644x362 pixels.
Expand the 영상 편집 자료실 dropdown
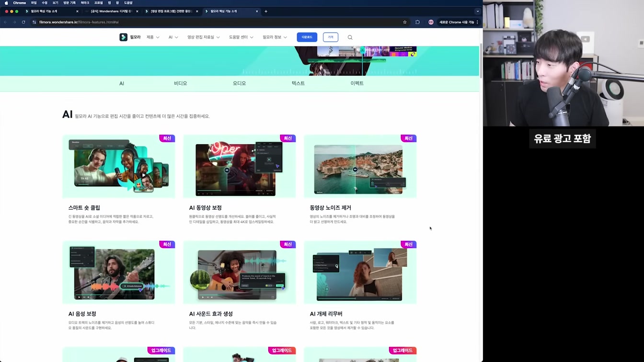(x=203, y=37)
